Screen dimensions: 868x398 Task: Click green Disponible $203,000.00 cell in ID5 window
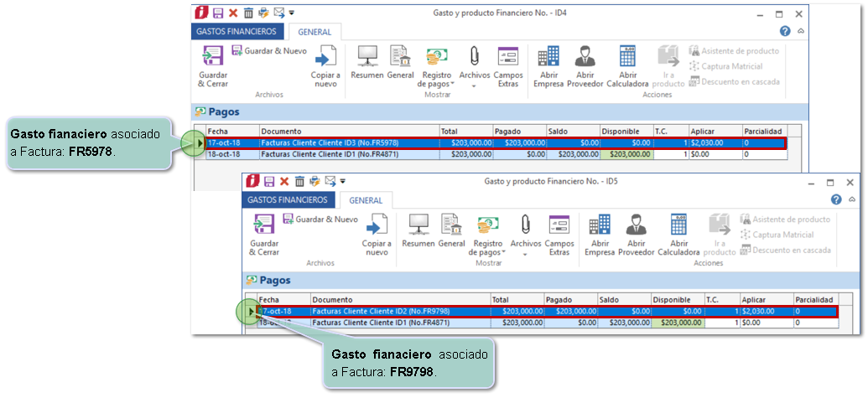(x=678, y=323)
